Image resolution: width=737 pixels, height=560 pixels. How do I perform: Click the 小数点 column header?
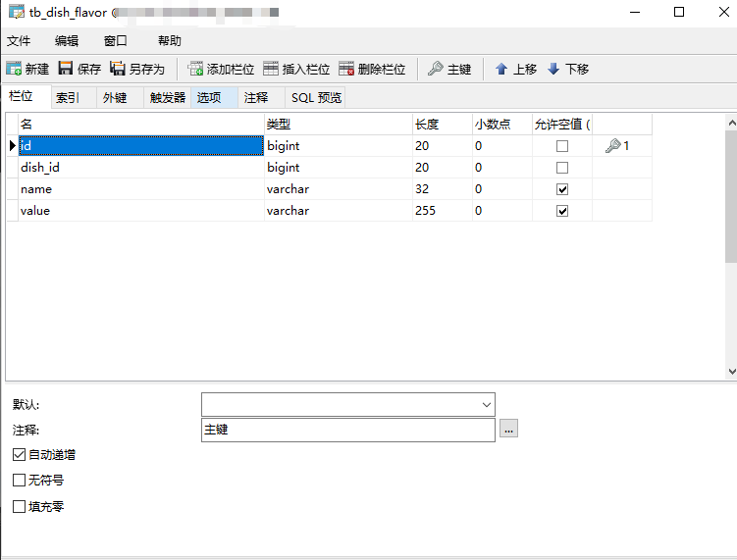[x=502, y=124]
